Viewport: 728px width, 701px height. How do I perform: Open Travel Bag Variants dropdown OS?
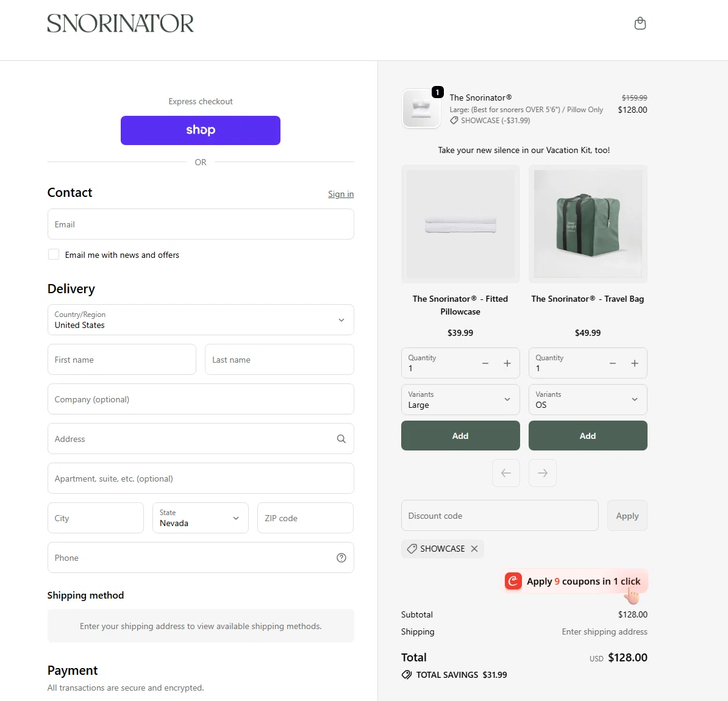click(x=588, y=399)
